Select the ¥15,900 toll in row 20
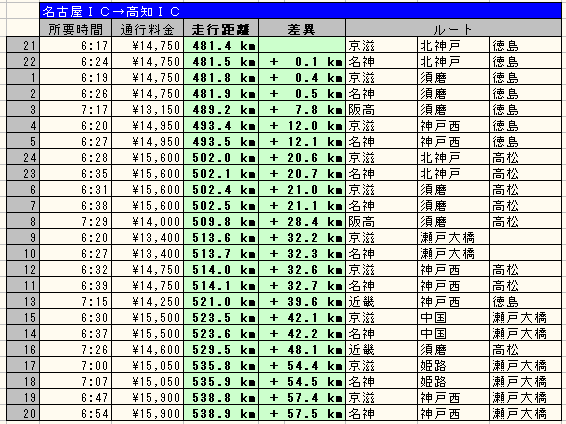 148,413
